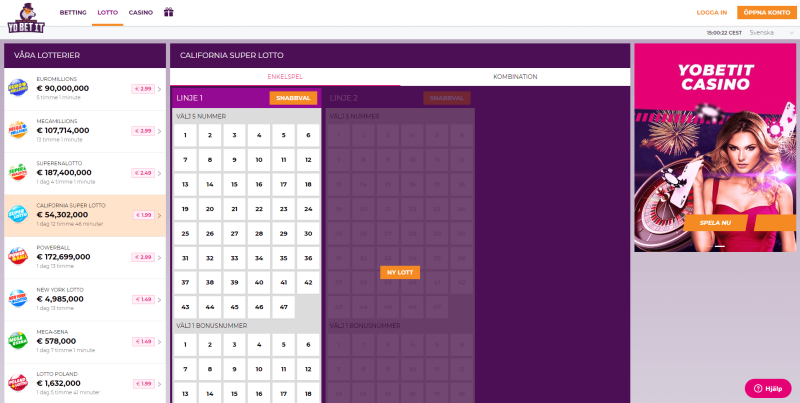Click the Lotto Poland logo icon
This screenshot has width=800, height=403.
[18, 382]
